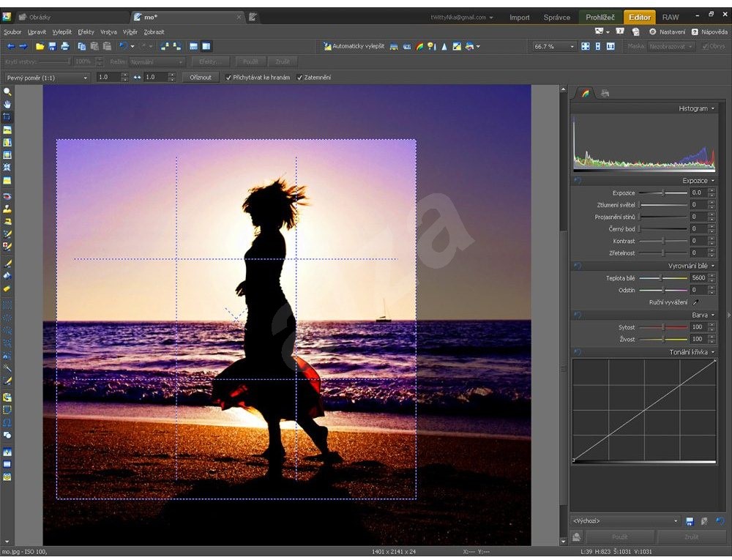
Task: Select the Zoom tool in left toolbar
Action: tap(7, 92)
